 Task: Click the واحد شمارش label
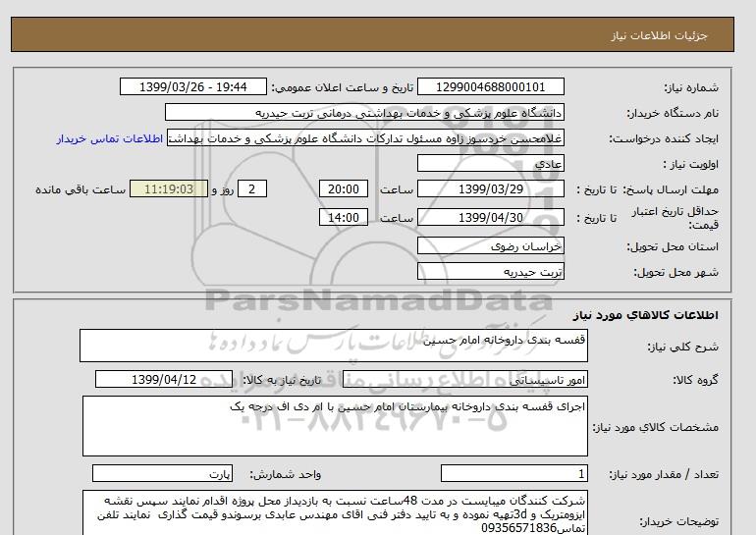click(x=286, y=475)
